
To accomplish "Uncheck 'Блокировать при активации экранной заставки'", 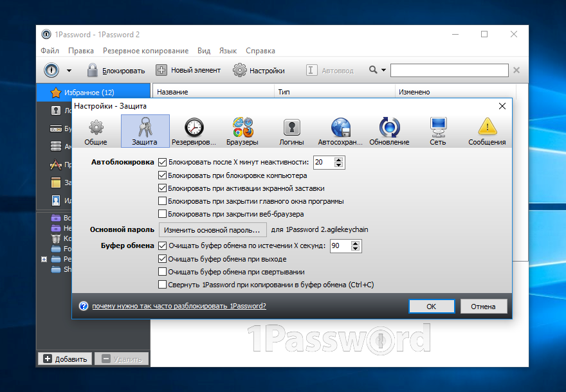I will 163,188.
